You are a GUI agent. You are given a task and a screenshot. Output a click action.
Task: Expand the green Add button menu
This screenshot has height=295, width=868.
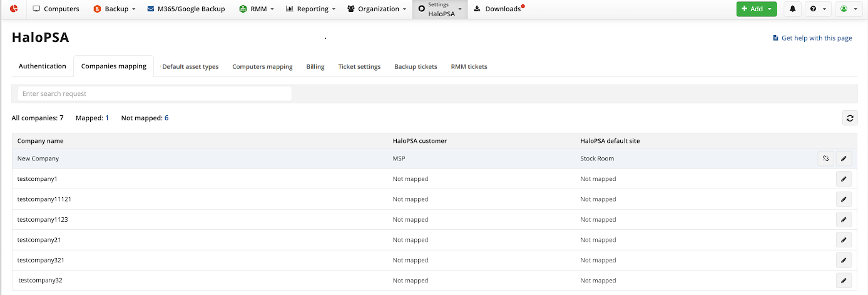[756, 9]
